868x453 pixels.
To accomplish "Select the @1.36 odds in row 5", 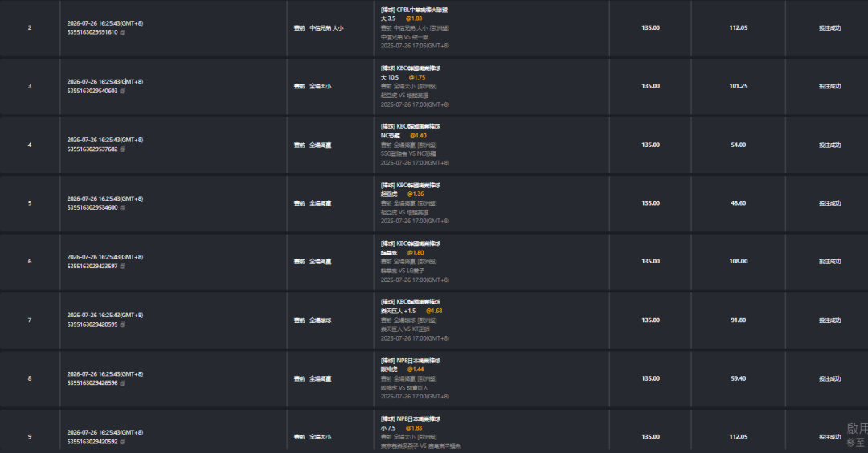I will tap(416, 194).
